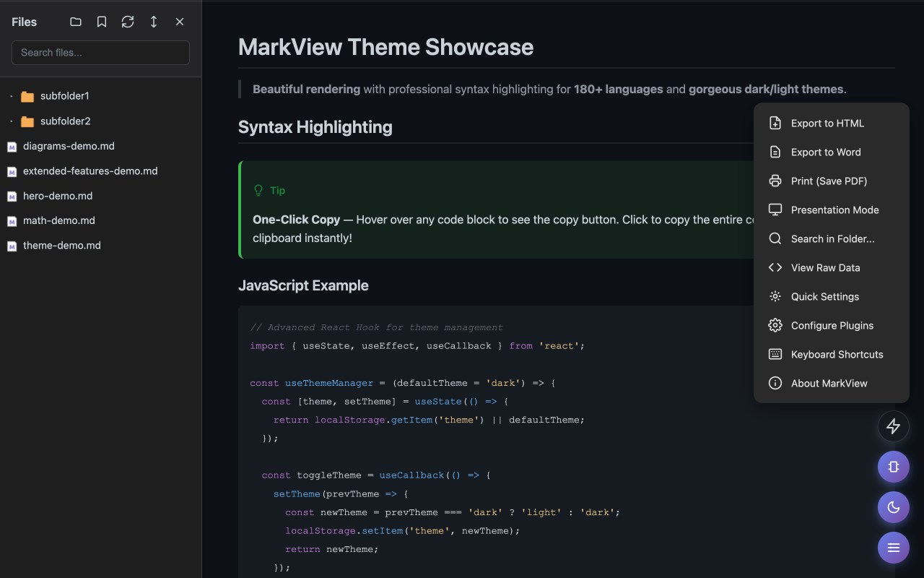Click the markdown icon beside hero-demo.md
Viewport: 924px width, 578px height.
tap(12, 197)
